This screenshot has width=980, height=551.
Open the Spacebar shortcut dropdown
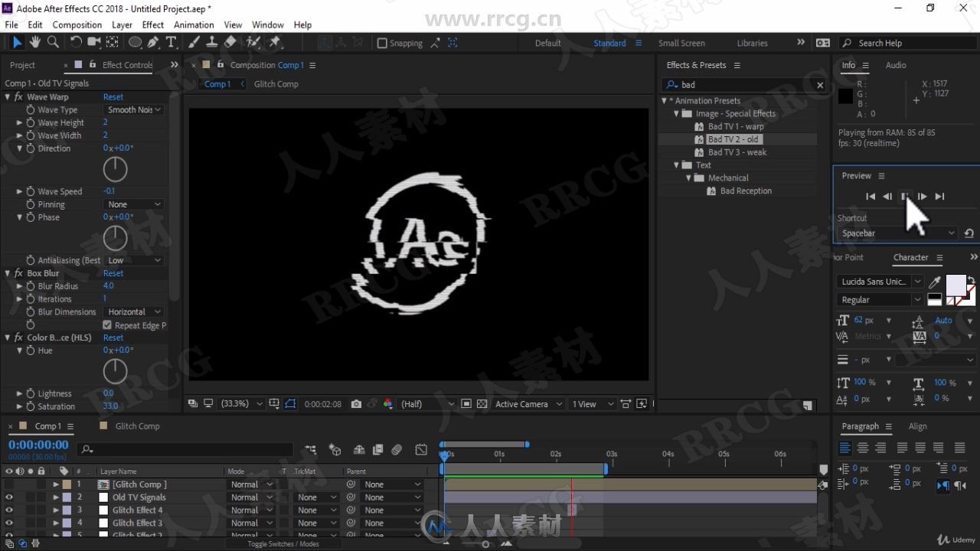897,233
